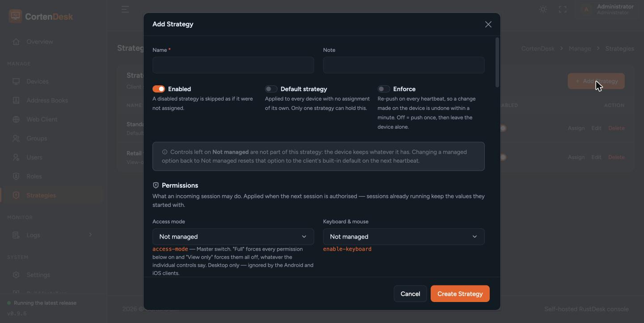
Task: Click the Strategies breadcrumb text
Action: 619,48
